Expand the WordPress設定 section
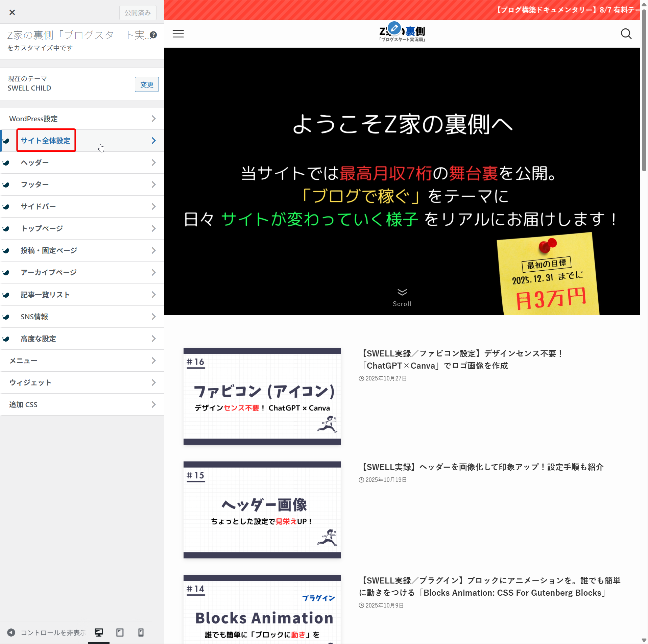The height and width of the screenshot is (644, 648). pos(82,119)
